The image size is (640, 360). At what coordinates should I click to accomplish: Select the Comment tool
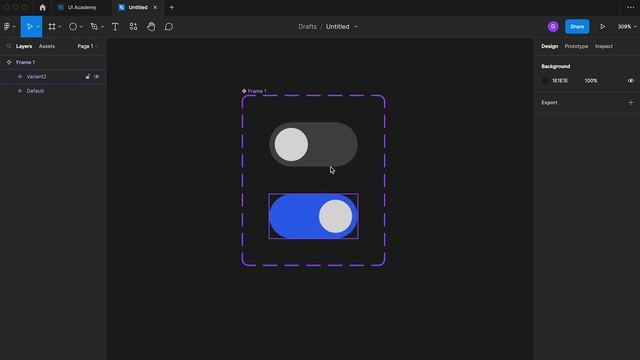[x=169, y=27]
